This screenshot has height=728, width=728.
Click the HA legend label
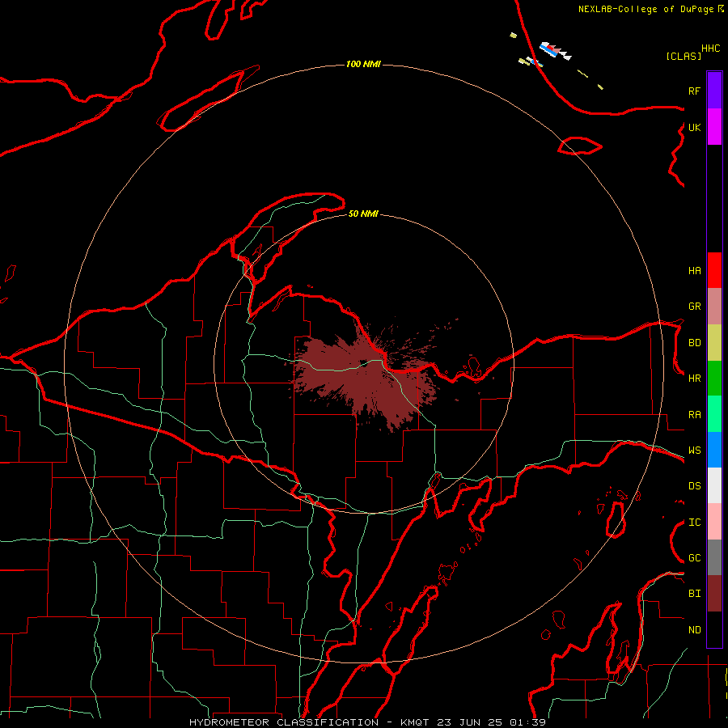point(694,271)
